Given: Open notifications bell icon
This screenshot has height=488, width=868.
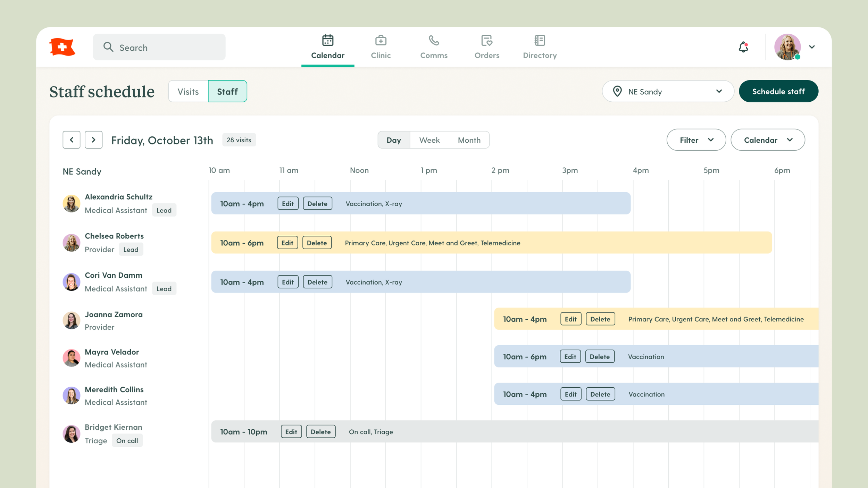Looking at the screenshot, I should [743, 47].
